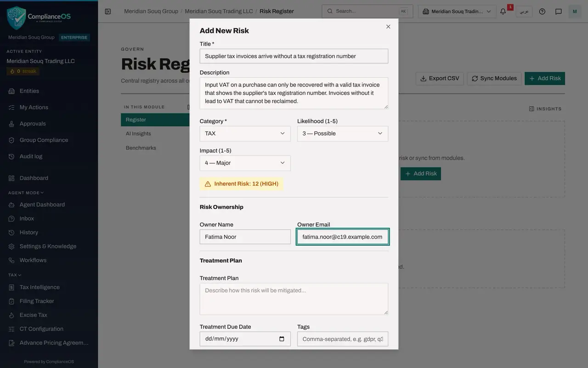Collapse the Tax sidebar section
This screenshot has height=368, width=588.
[15, 275]
